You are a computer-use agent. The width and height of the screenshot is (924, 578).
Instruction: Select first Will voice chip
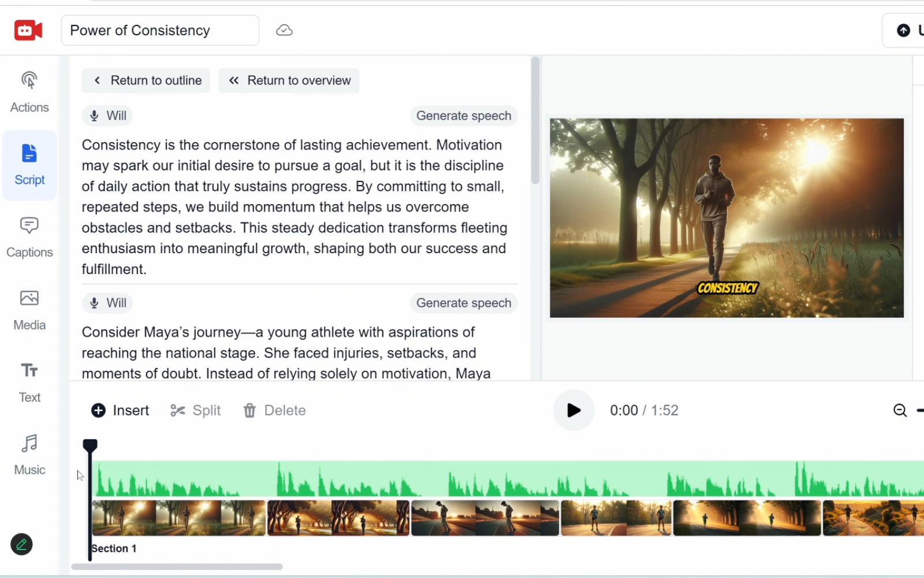[x=107, y=116]
